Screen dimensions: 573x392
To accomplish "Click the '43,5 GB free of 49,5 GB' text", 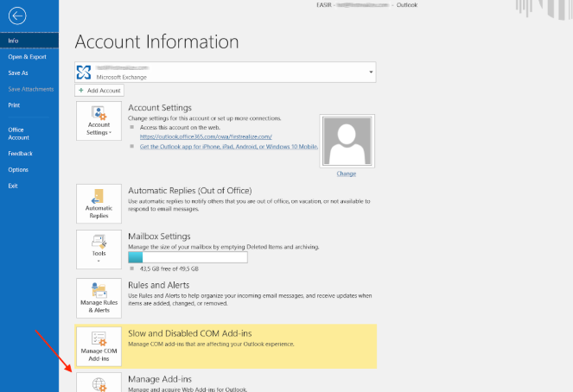I will (169, 269).
